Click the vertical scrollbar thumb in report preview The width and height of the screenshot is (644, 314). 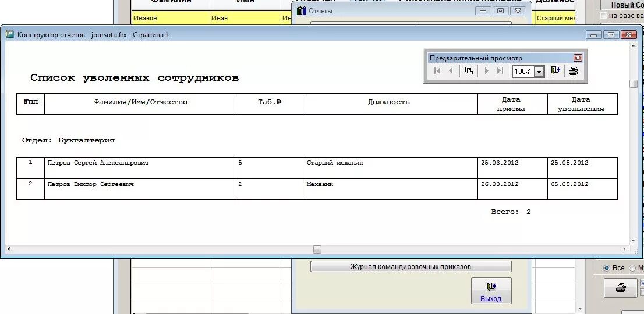[634, 84]
